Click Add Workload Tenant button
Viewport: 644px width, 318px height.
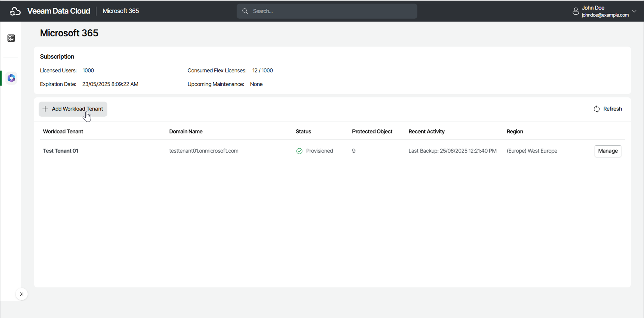pyautogui.click(x=73, y=109)
